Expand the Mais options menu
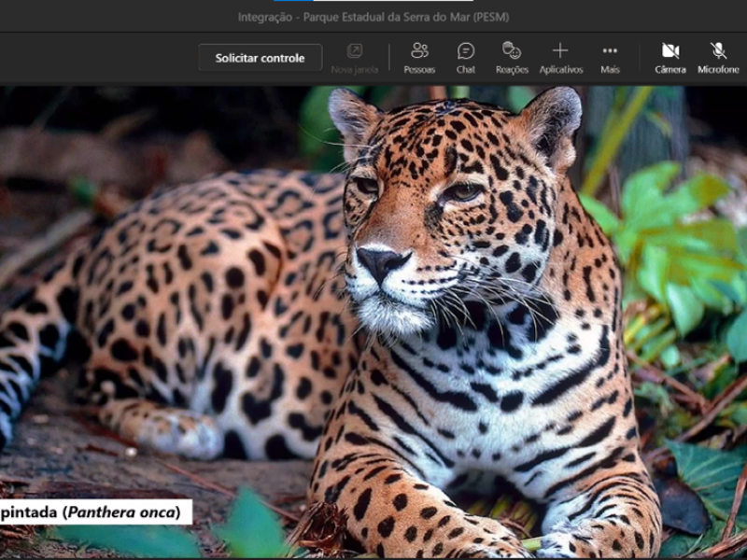 [x=610, y=58]
